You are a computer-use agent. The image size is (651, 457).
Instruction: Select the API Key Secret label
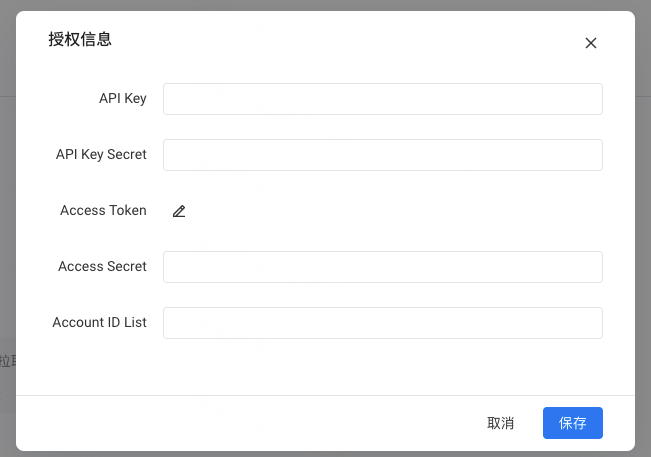coord(101,154)
